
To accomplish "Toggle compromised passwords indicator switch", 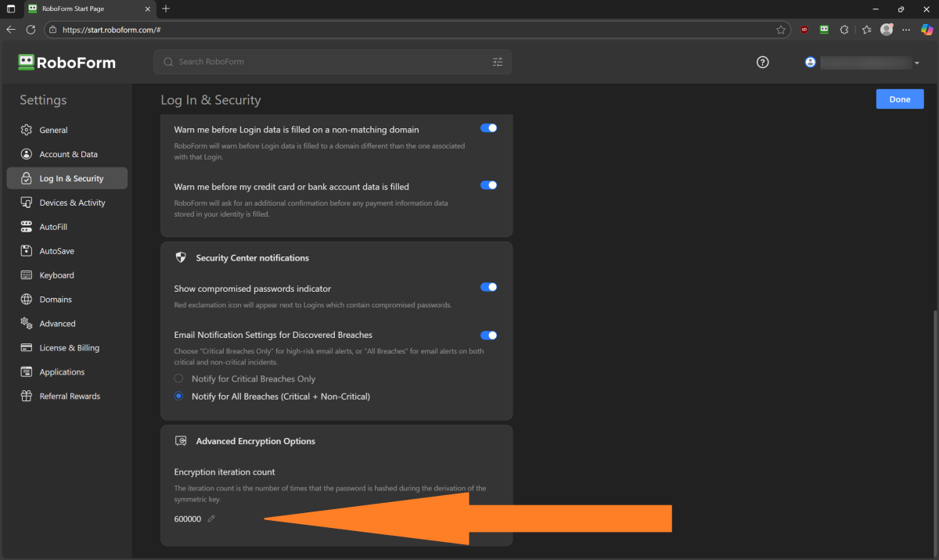I will 488,287.
